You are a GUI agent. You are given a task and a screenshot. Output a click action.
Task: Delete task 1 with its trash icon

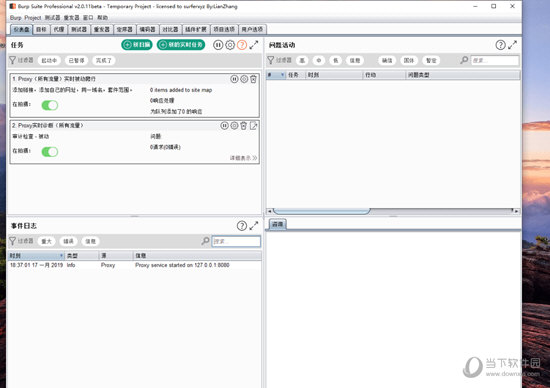(253, 79)
